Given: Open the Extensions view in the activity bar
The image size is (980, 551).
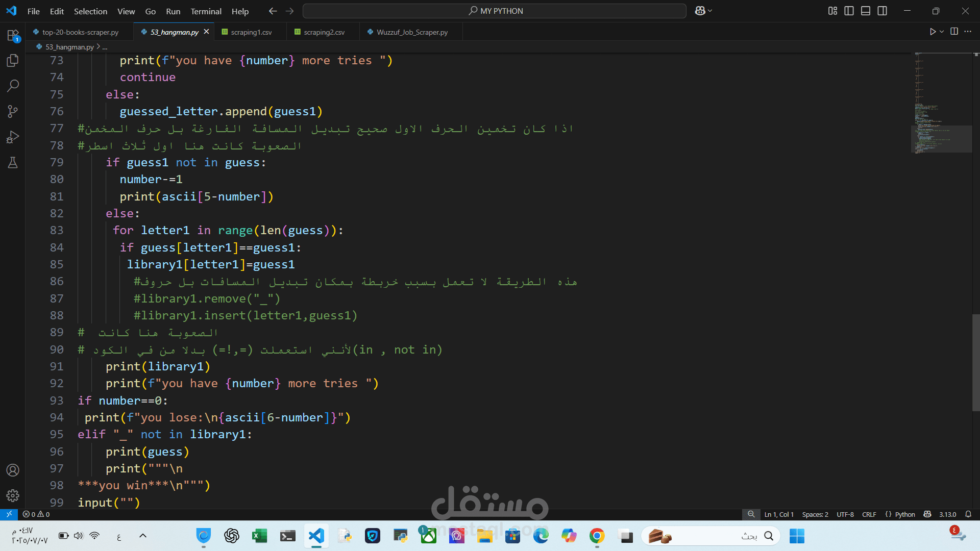Looking at the screenshot, I should [13, 35].
